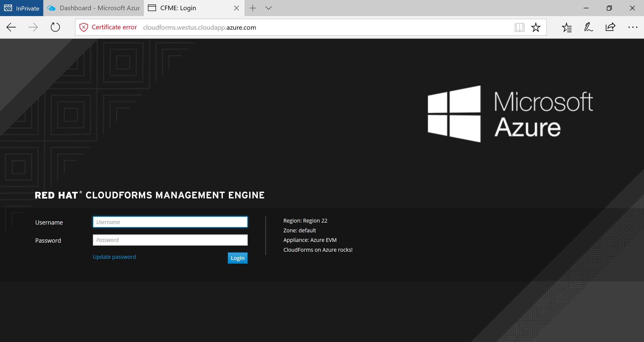Switch to Dashboard - Microsoft Azure tab
644x342 pixels.
(x=94, y=8)
